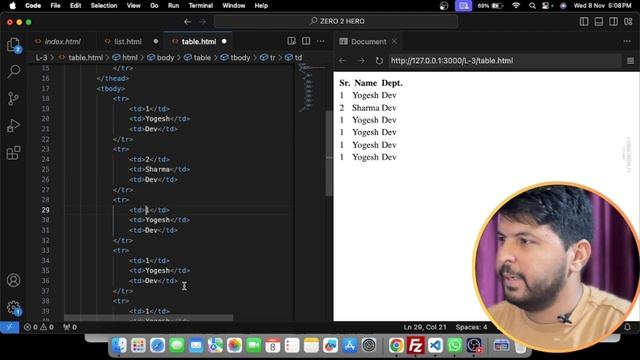
Task: Click the editor horizontal scrollbar
Action: coord(149,318)
